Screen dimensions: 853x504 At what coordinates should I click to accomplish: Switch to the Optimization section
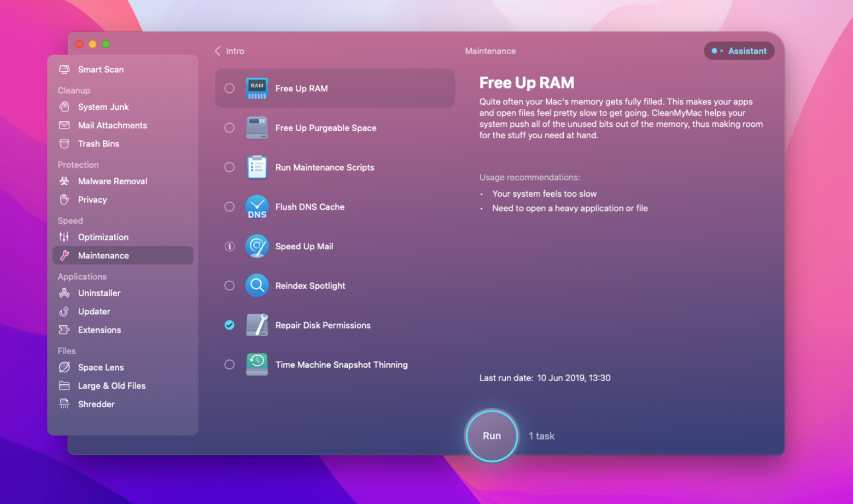(103, 237)
